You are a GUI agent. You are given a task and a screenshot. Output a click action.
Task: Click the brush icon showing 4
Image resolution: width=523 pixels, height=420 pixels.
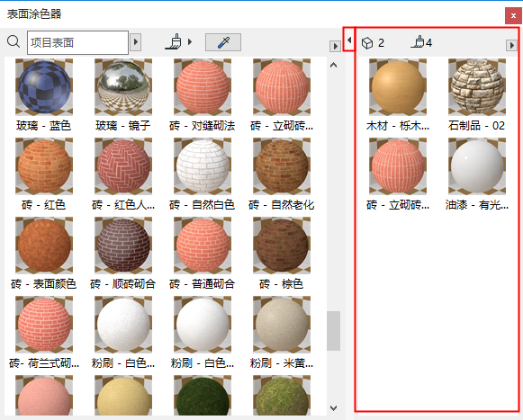tap(418, 42)
